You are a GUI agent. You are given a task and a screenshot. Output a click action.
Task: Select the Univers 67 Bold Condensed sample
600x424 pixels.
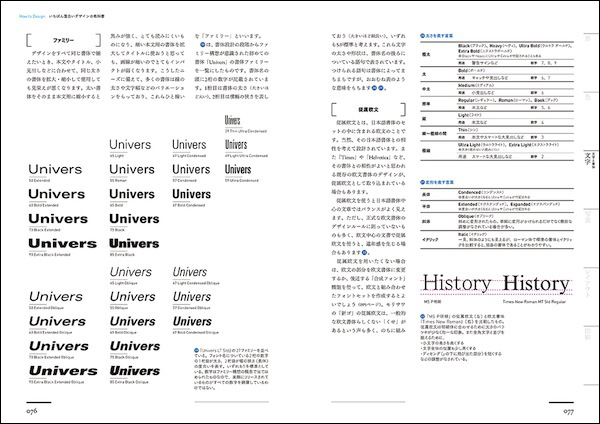point(194,192)
